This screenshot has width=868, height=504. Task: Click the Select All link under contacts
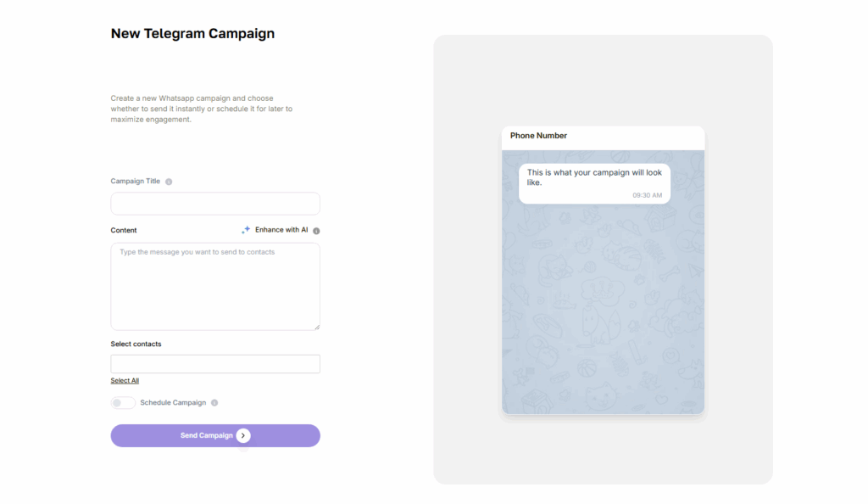click(125, 380)
